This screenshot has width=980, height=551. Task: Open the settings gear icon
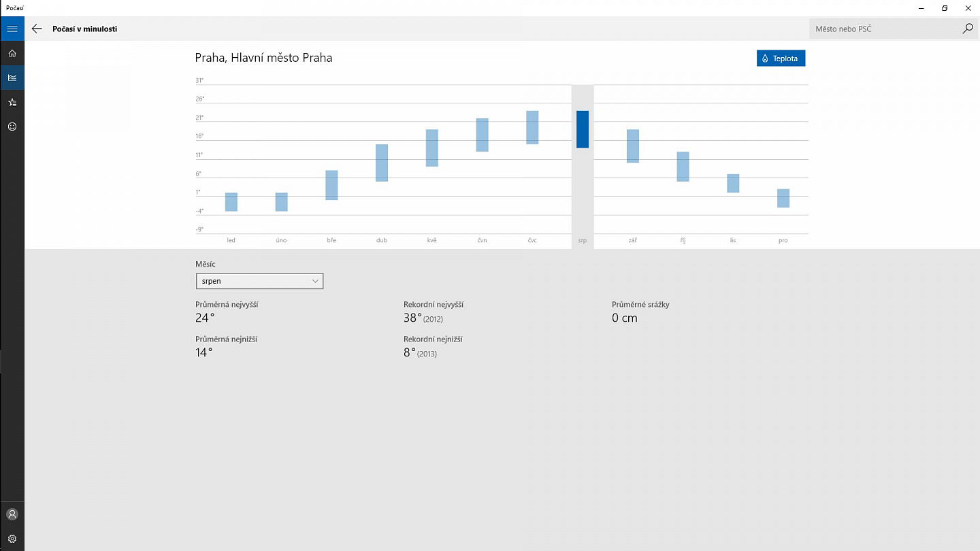pyautogui.click(x=12, y=539)
